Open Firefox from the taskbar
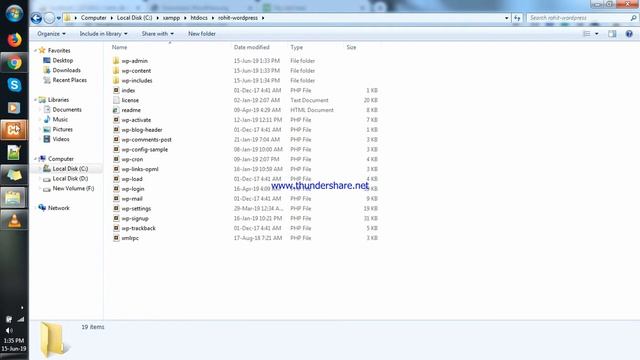The image size is (640, 360). click(x=14, y=40)
